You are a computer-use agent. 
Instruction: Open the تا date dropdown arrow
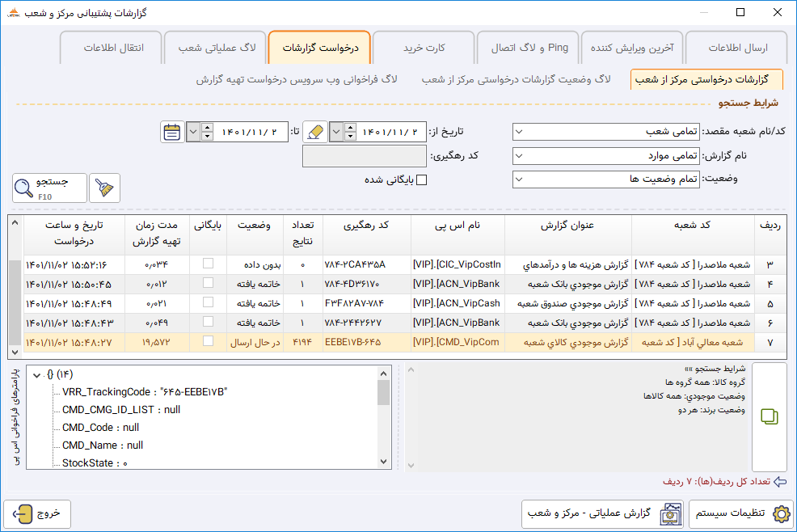[193, 132]
